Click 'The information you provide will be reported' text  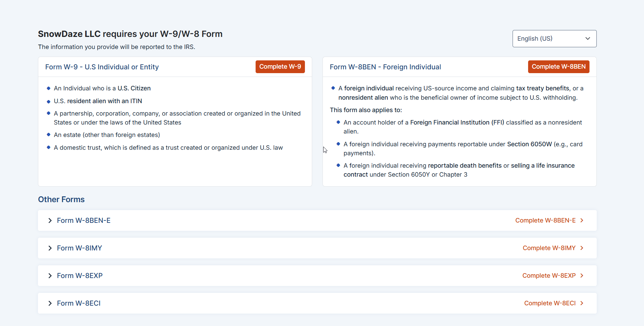pyautogui.click(x=117, y=47)
